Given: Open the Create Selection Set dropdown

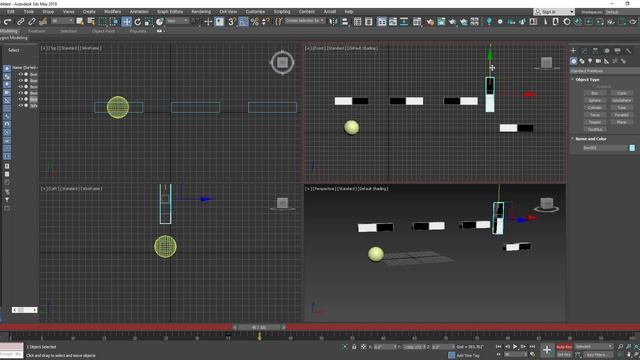Looking at the screenshot, I should point(304,21).
